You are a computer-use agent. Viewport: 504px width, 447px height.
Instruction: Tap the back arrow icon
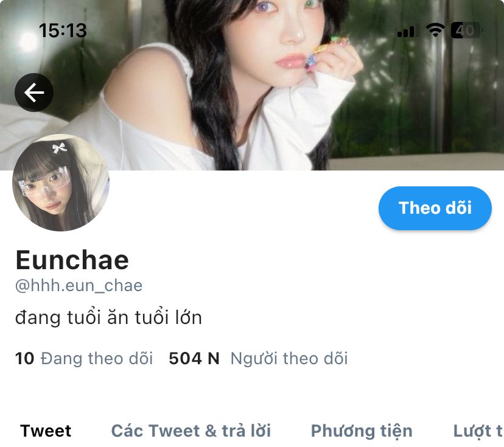(x=34, y=93)
